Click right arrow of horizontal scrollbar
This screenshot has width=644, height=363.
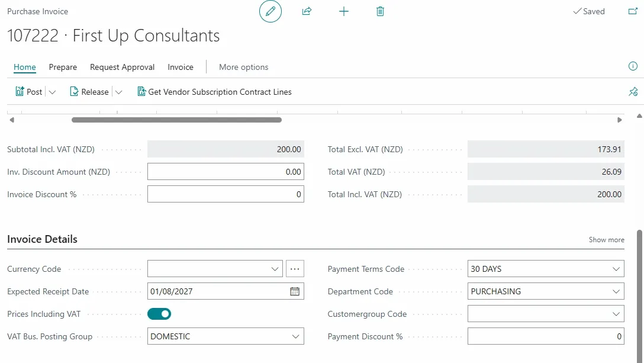coord(619,120)
